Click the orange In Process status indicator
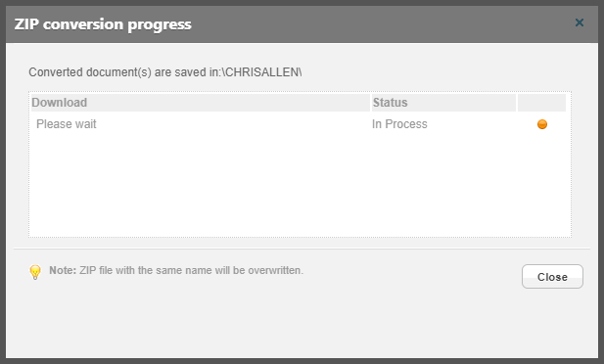This screenshot has height=364, width=604. click(x=542, y=124)
